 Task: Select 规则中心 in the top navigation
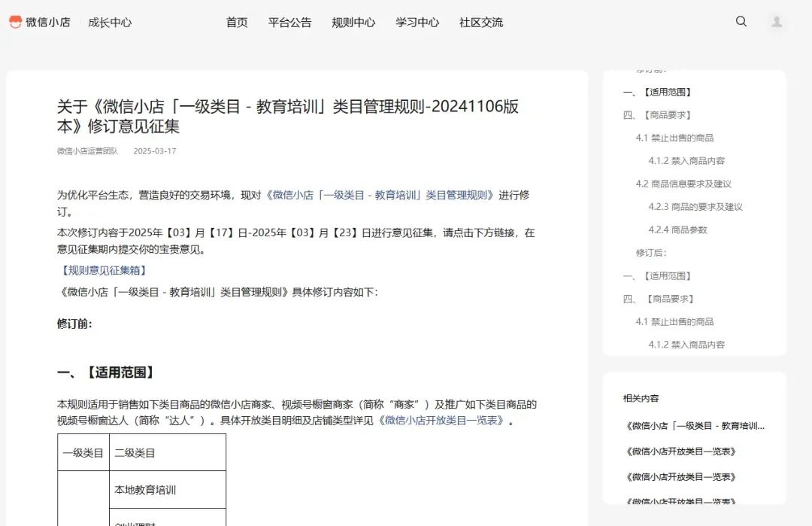coord(353,23)
